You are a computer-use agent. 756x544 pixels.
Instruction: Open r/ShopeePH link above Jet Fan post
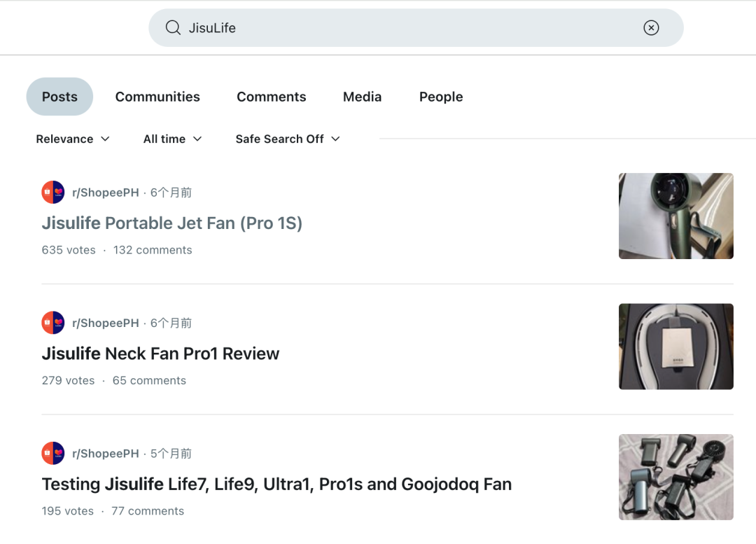[x=106, y=193]
